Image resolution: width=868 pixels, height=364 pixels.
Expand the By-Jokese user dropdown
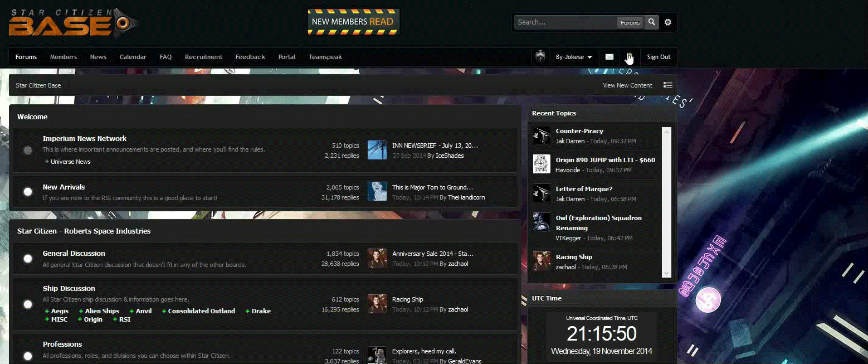coord(574,57)
